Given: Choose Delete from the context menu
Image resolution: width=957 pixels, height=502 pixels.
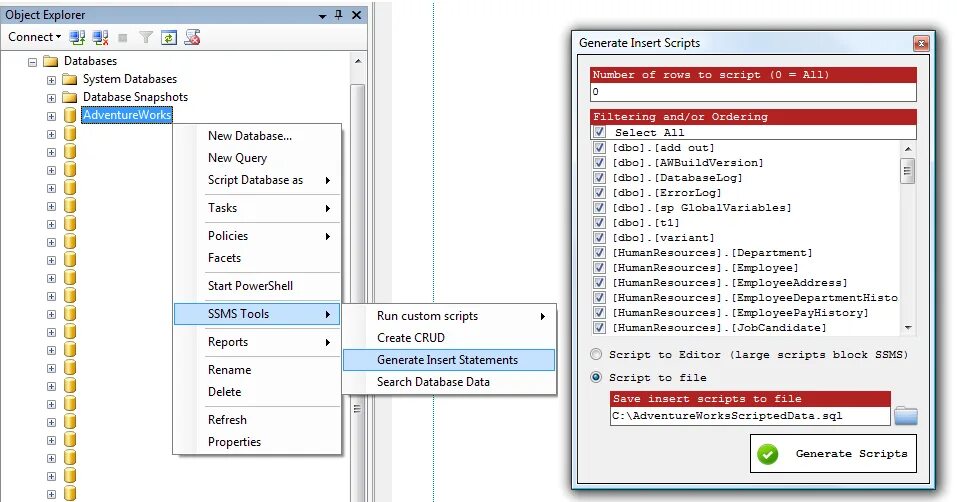Looking at the screenshot, I should click(x=257, y=392).
